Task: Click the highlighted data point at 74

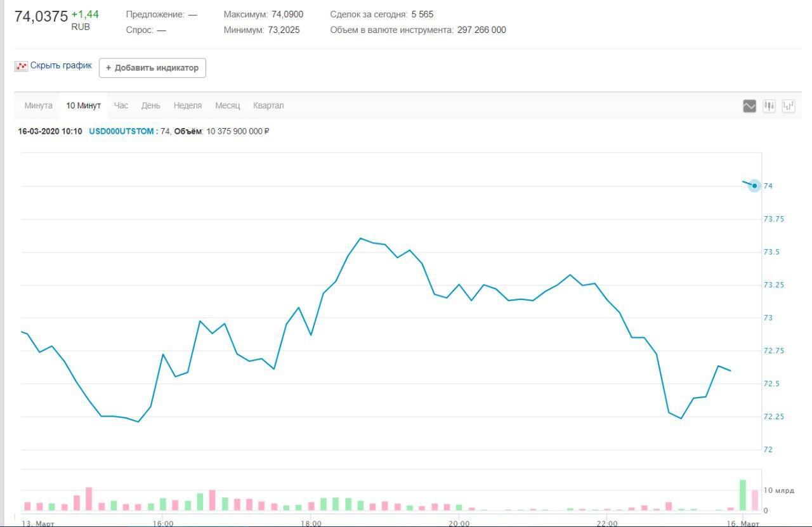Action: click(754, 186)
